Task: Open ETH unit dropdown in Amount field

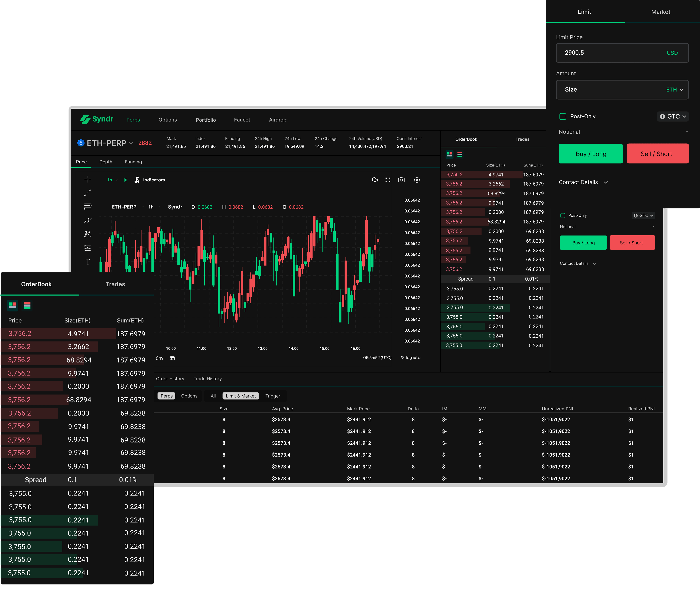Action: (675, 90)
